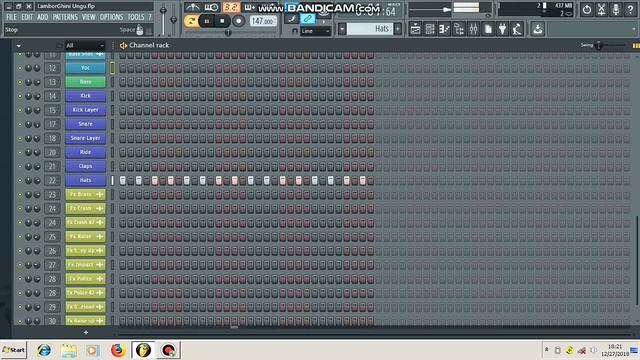Toggle pattern/song mode button
This screenshot has width=640, height=360.
click(190, 21)
